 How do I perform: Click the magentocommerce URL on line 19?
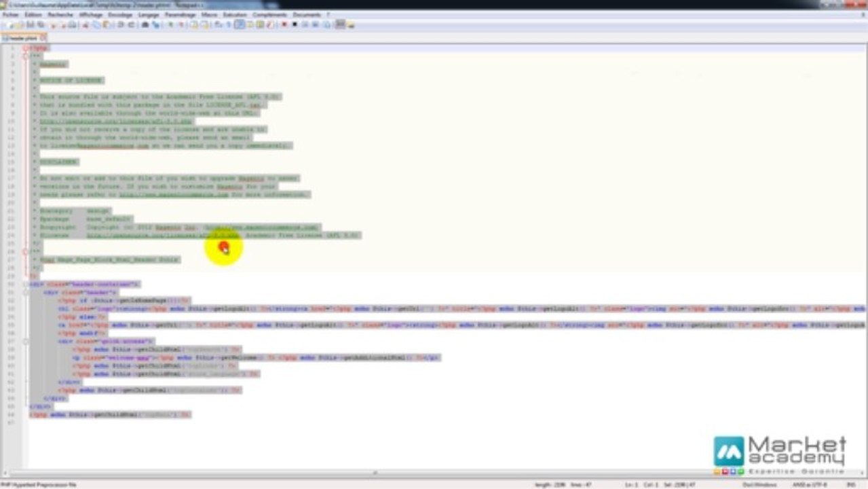point(174,194)
